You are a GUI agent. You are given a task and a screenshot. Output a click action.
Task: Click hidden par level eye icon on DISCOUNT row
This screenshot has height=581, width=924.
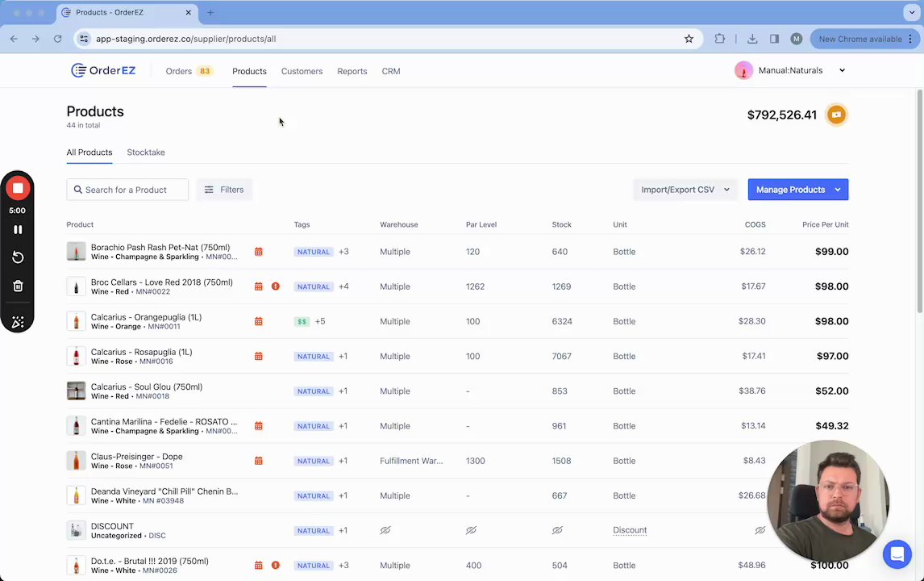472,530
